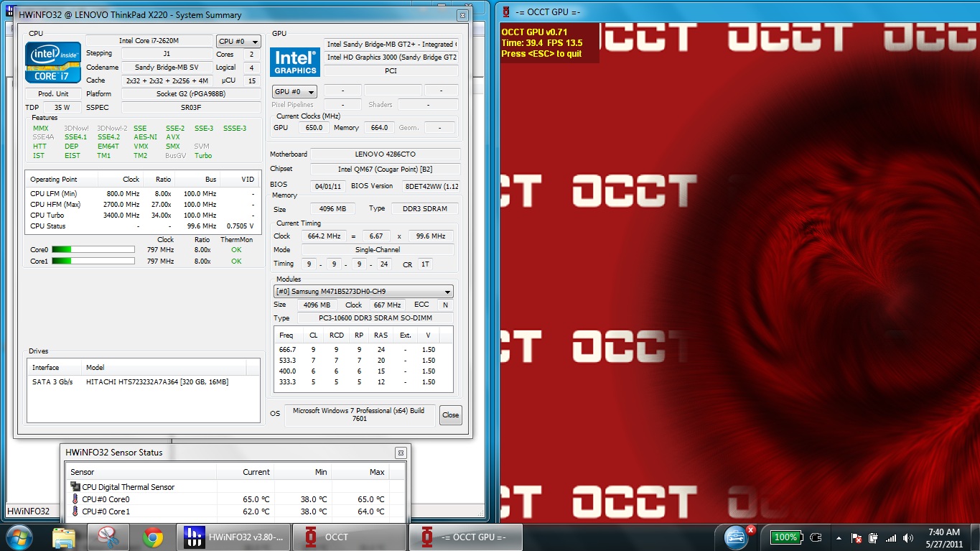Screen dimensions: 980x551
Task: Switch to the HWiNFO32 v3.80 taskbar button
Action: pyautogui.click(x=234, y=537)
